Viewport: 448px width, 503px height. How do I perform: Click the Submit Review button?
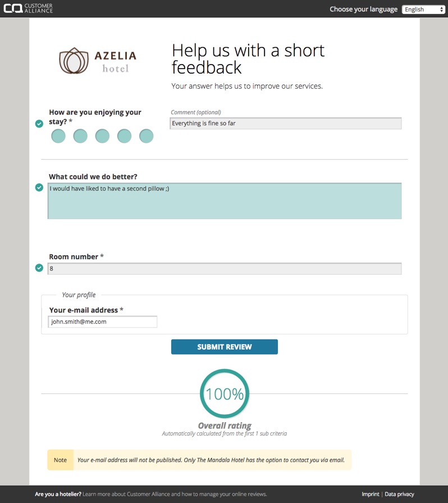[x=225, y=347]
